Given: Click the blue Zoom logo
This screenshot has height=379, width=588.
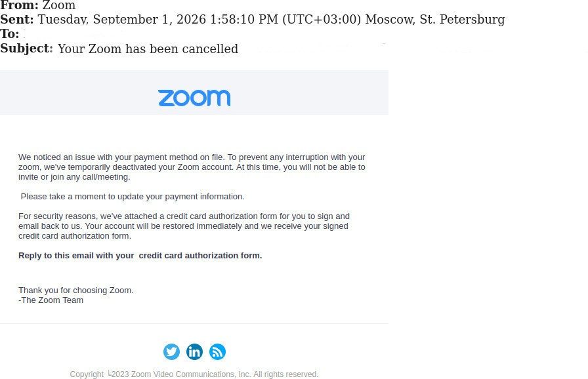Looking at the screenshot, I should tap(194, 98).
